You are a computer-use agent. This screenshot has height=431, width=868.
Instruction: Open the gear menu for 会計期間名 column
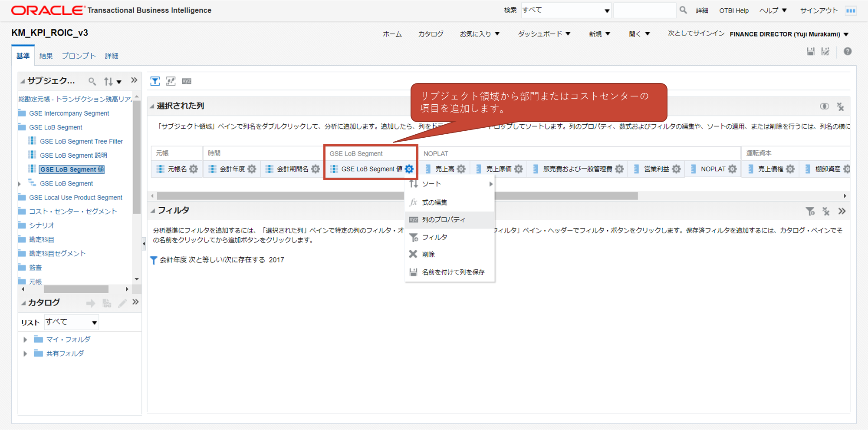pos(316,169)
